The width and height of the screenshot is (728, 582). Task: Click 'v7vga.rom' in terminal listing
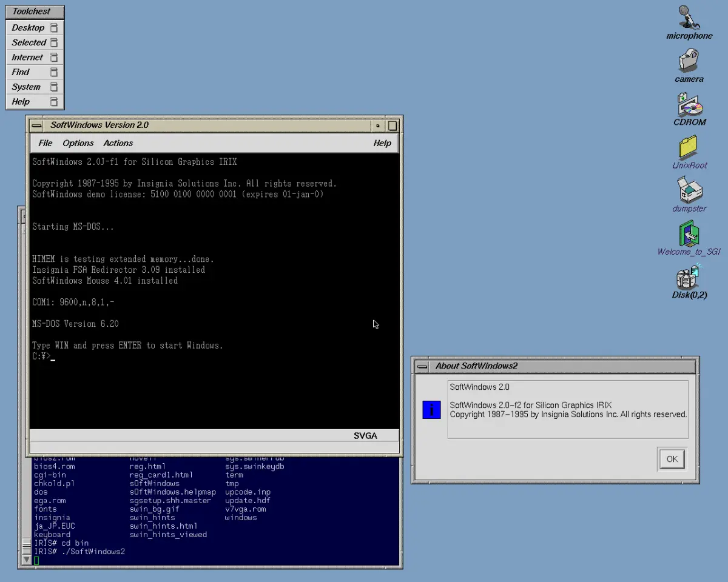pos(246,509)
